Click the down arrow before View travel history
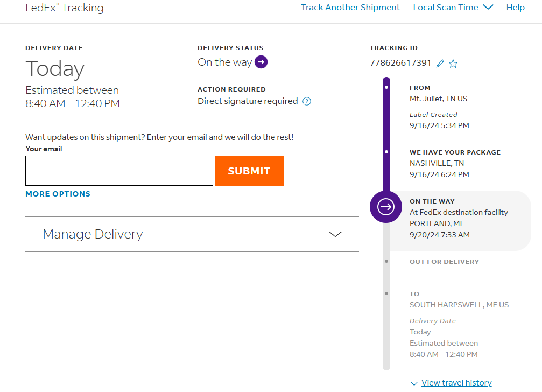This screenshot has height=392, width=542. [414, 382]
